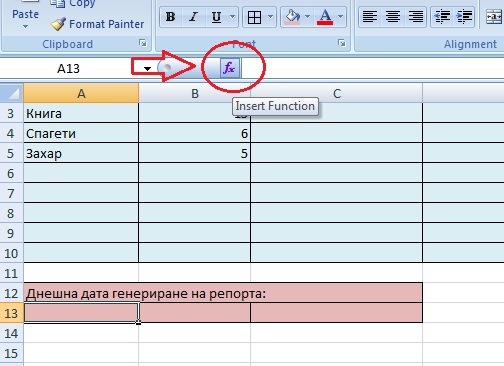Viewport: 504px width, 366px height.
Task: Toggle Bold formatting
Action: 171,17
